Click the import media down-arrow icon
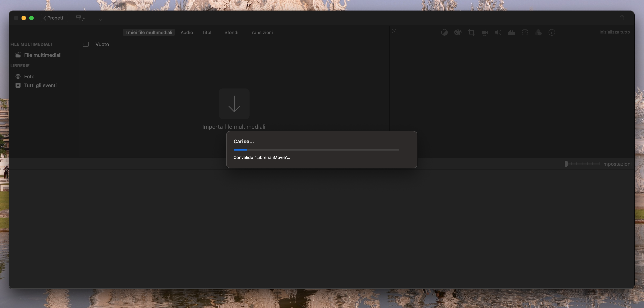The height and width of the screenshot is (308, 644). click(100, 18)
